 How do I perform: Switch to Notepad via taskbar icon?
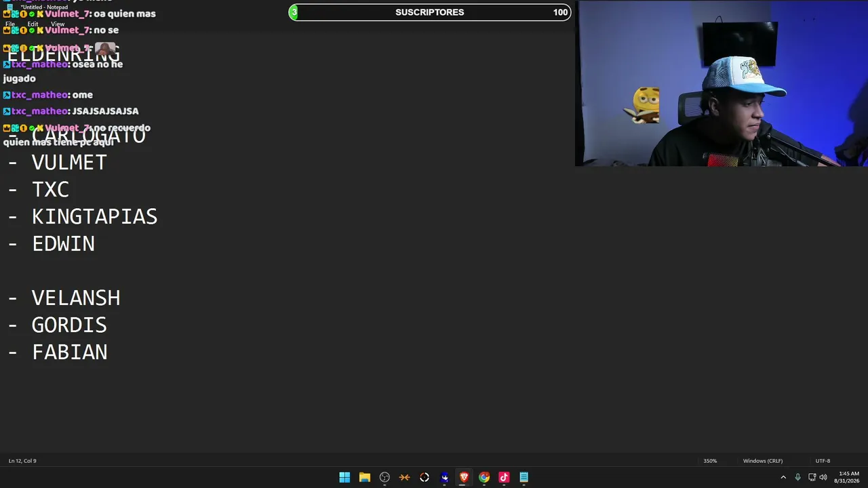click(x=524, y=477)
